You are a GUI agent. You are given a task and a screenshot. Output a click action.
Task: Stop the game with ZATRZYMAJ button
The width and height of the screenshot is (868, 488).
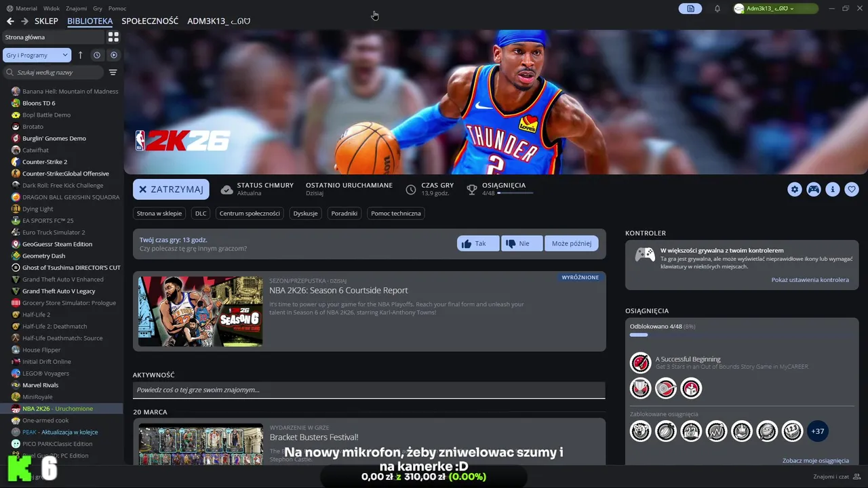(x=171, y=190)
